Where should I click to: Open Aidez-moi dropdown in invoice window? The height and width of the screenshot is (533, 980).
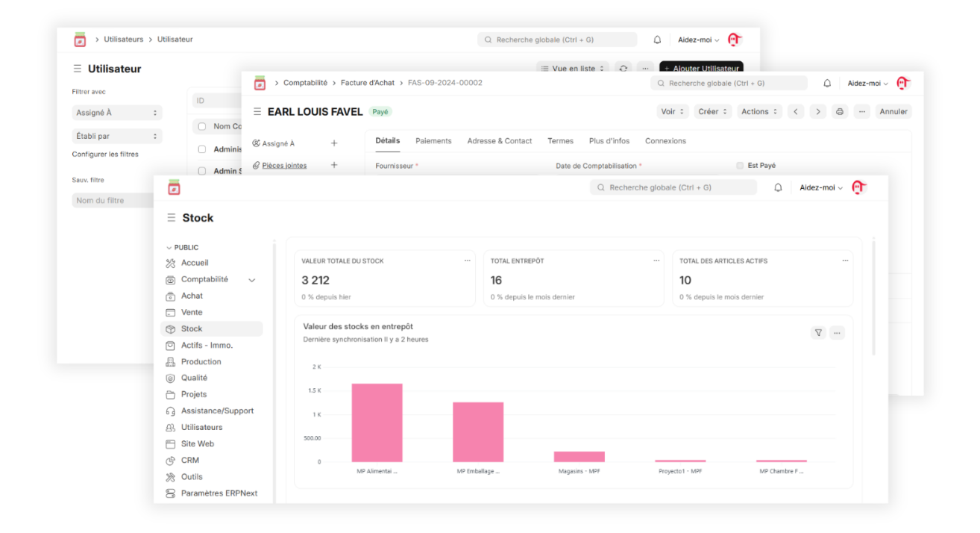868,83
